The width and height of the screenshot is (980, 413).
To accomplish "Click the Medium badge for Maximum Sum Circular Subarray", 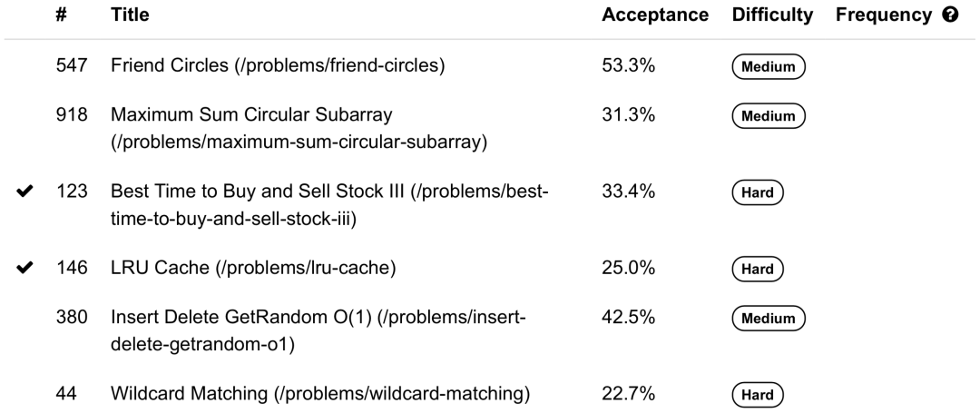I will click(769, 115).
